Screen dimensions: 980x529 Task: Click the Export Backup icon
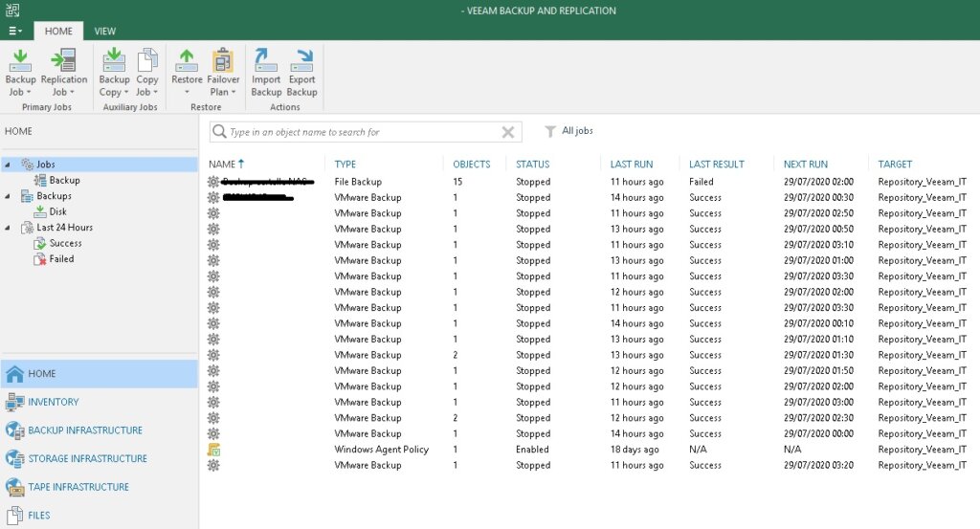(301, 72)
